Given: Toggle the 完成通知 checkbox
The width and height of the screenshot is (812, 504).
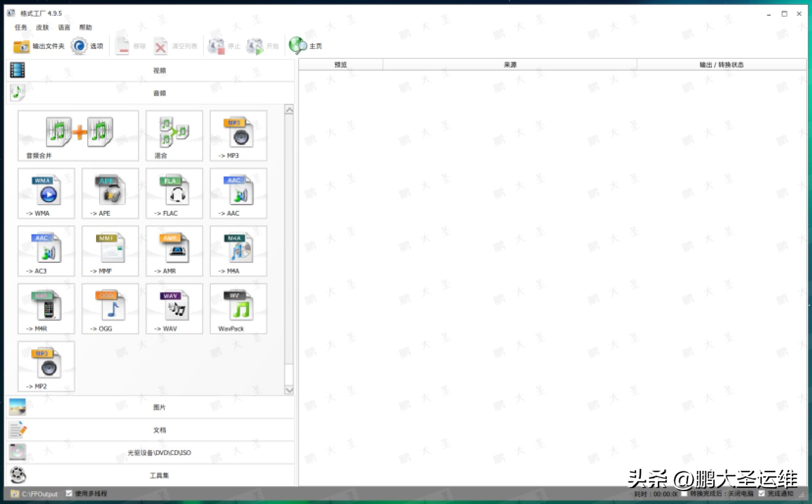Looking at the screenshot, I should click(761, 493).
